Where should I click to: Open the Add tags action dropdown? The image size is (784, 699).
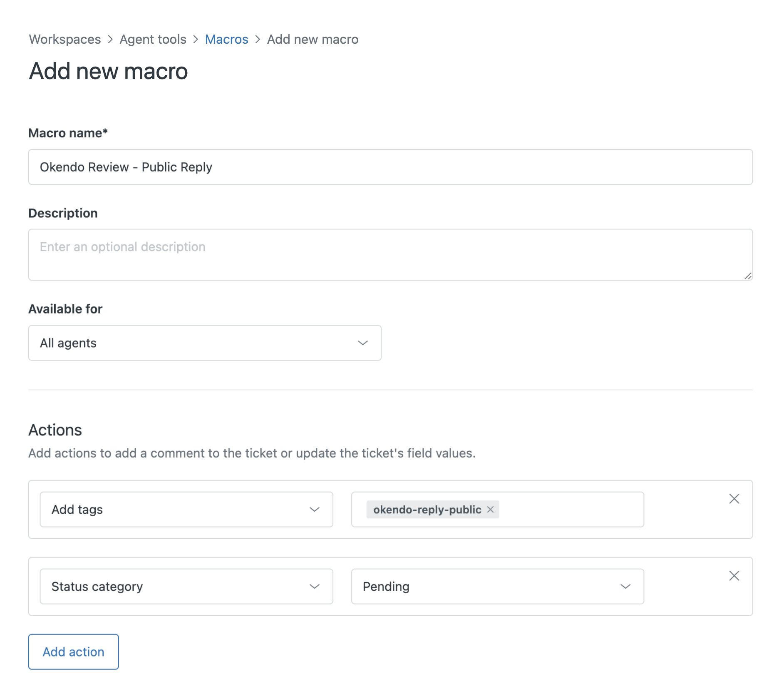coord(186,510)
